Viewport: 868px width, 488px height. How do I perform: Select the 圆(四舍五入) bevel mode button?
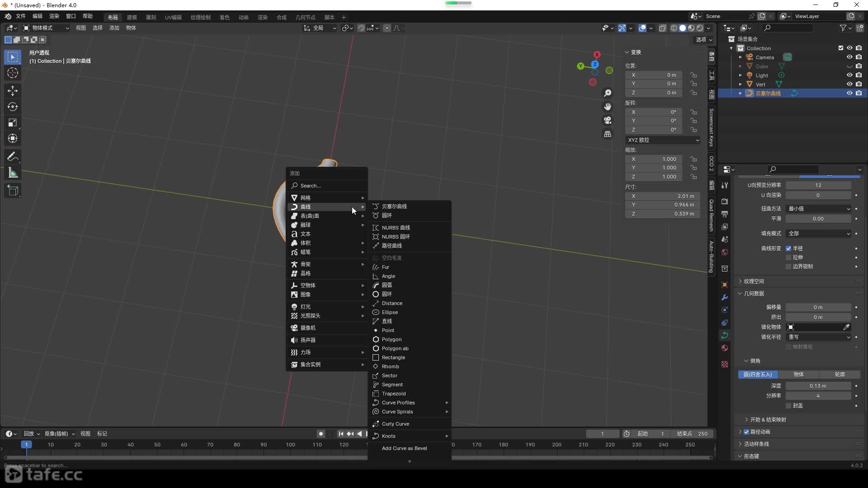point(758,375)
